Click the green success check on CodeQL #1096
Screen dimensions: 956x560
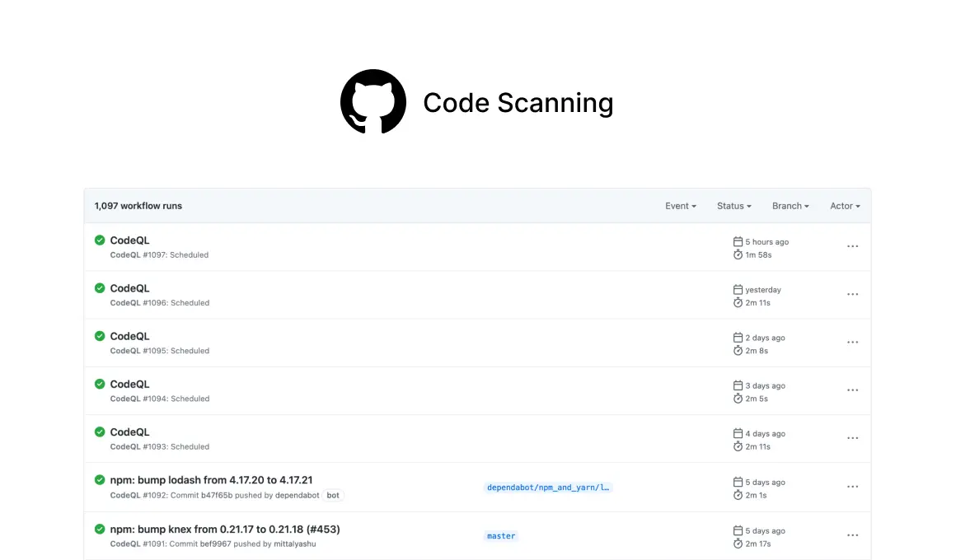click(99, 287)
